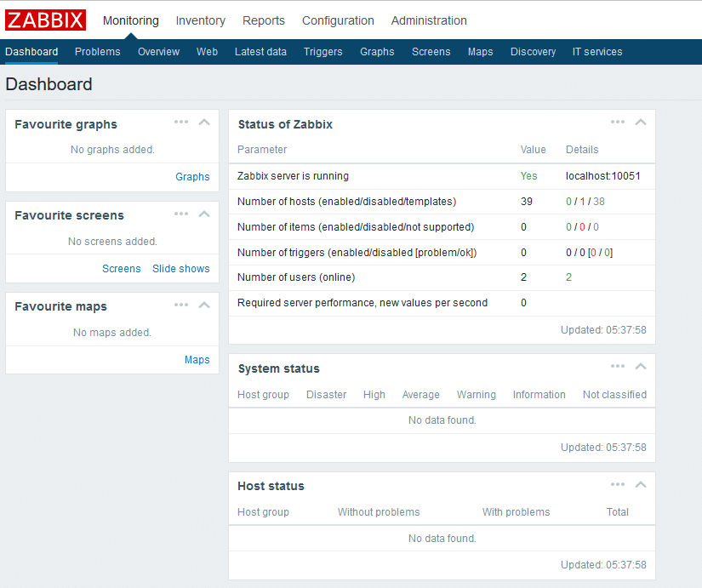702x588 pixels.
Task: Collapse the Favourite maps widget
Action: 204,305
